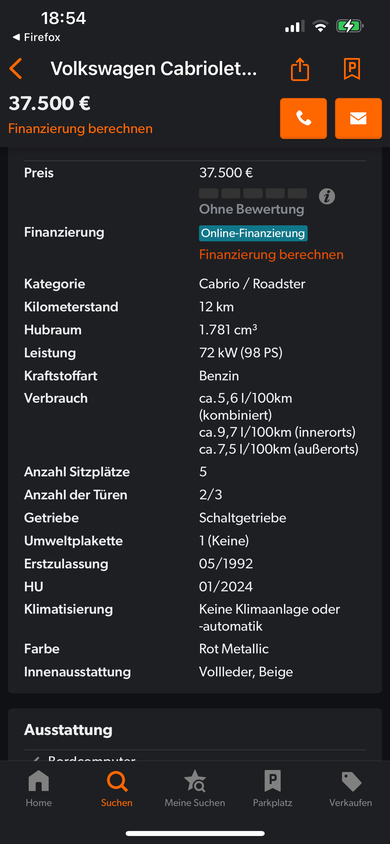Open the Meine Suchen tab

tap(195, 789)
